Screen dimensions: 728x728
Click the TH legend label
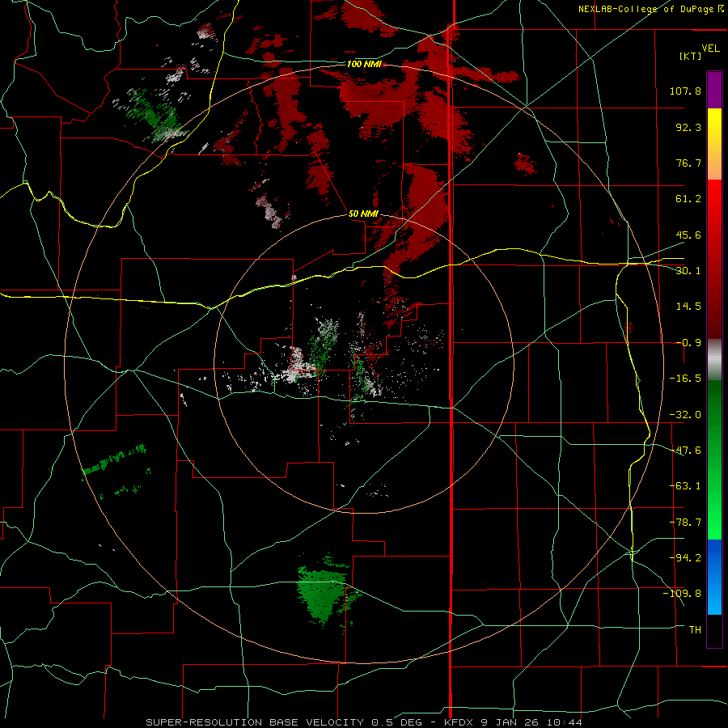pos(695,629)
